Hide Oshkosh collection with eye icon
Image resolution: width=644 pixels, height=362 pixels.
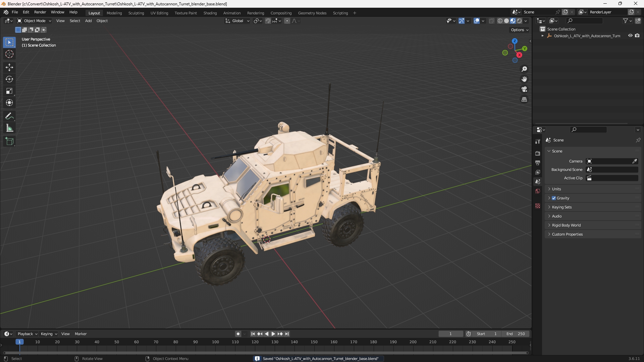tap(630, 36)
